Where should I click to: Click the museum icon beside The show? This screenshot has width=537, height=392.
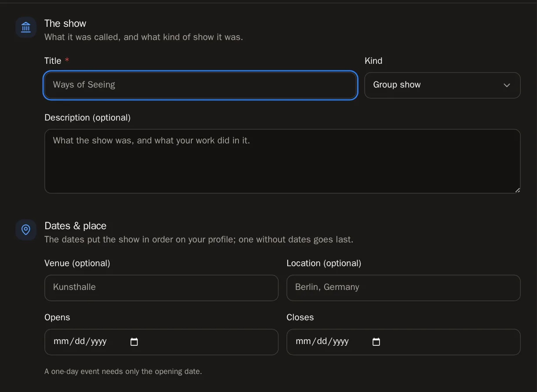pyautogui.click(x=26, y=27)
